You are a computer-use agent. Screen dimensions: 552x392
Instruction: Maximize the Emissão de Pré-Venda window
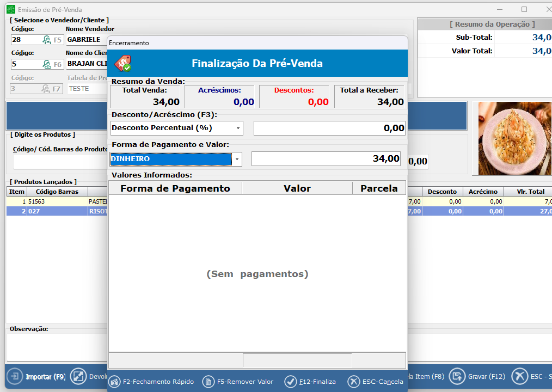pyautogui.click(x=524, y=9)
